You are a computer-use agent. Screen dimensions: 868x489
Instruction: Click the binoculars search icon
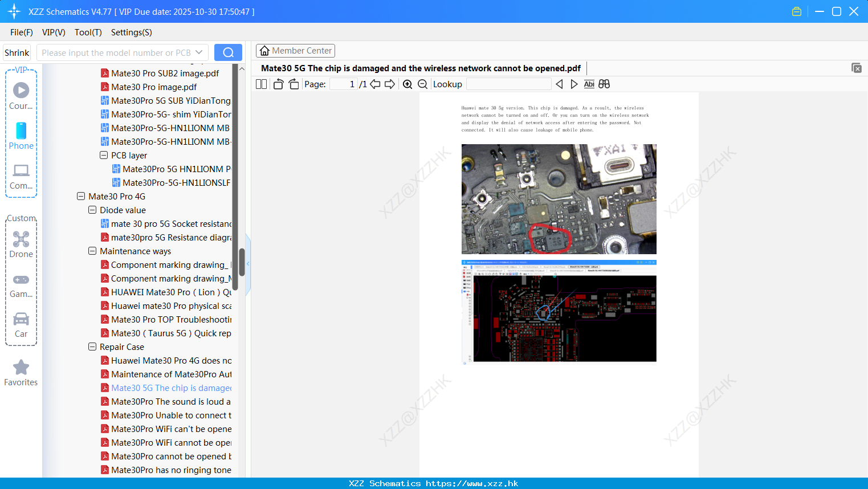[604, 84]
